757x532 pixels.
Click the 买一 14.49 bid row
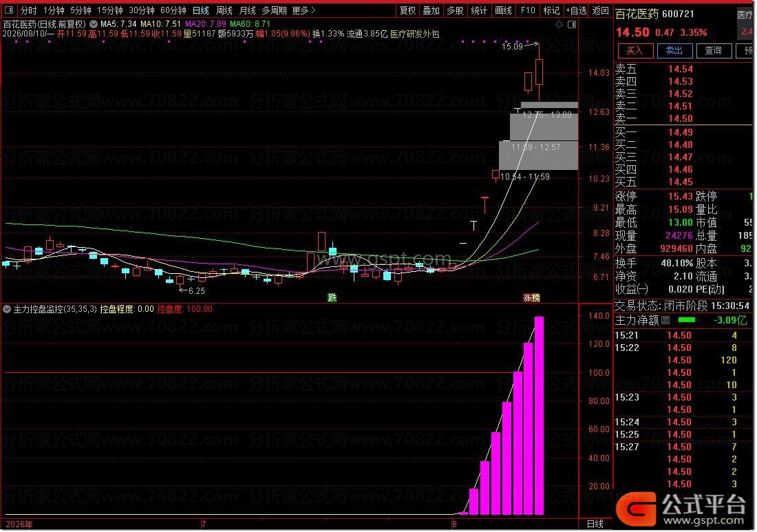(x=683, y=132)
